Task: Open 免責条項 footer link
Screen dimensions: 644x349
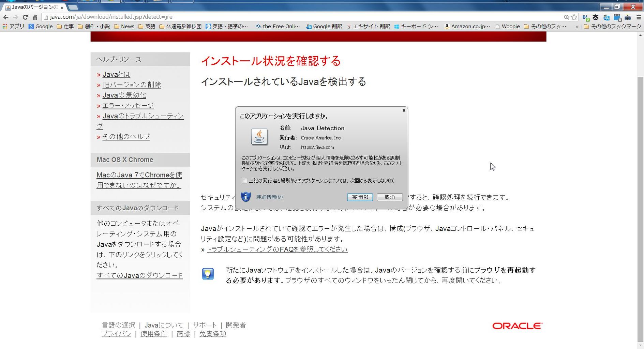Action: 213,334
